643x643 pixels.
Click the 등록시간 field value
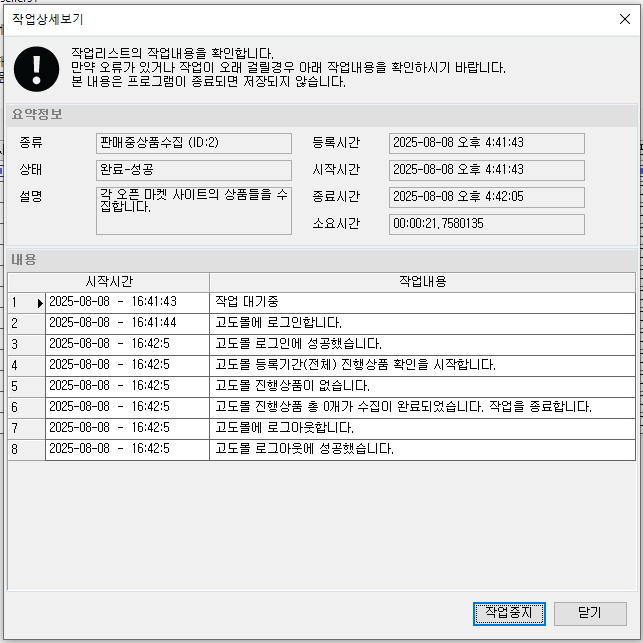click(x=487, y=143)
